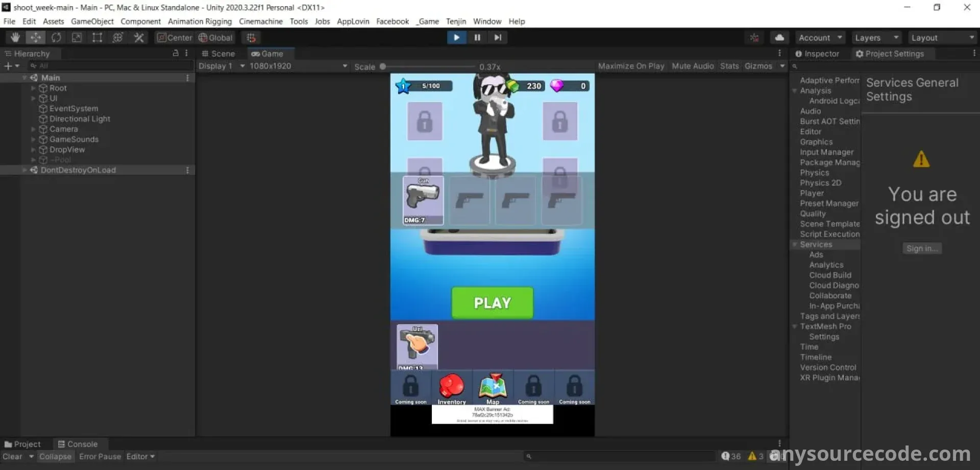Select the Hand tool in toolbar

(15, 37)
